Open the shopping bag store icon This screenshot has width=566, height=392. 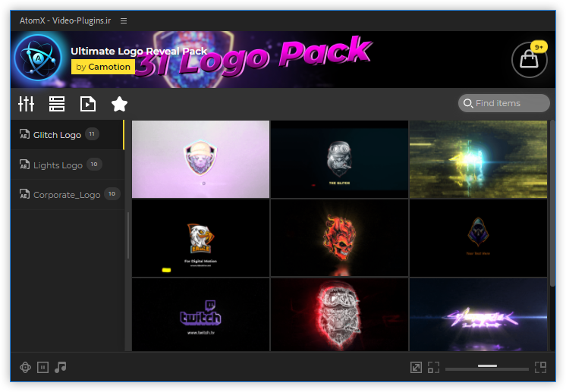(529, 59)
